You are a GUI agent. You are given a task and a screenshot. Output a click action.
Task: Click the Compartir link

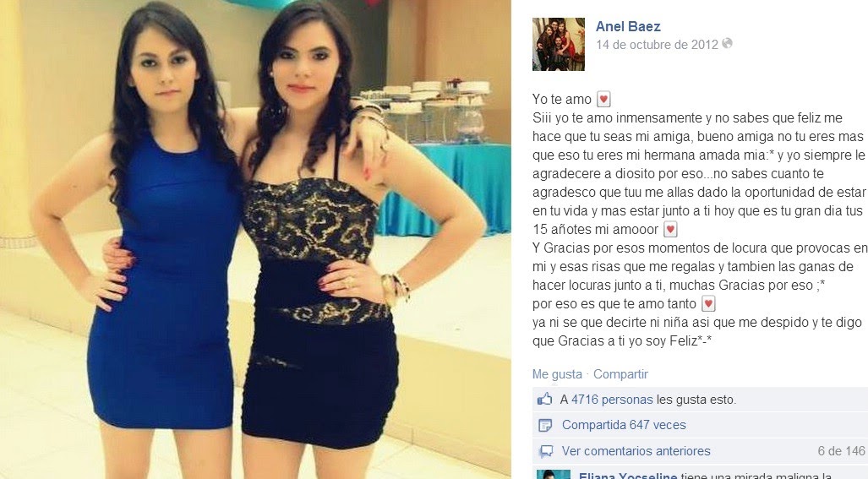pyautogui.click(x=620, y=374)
